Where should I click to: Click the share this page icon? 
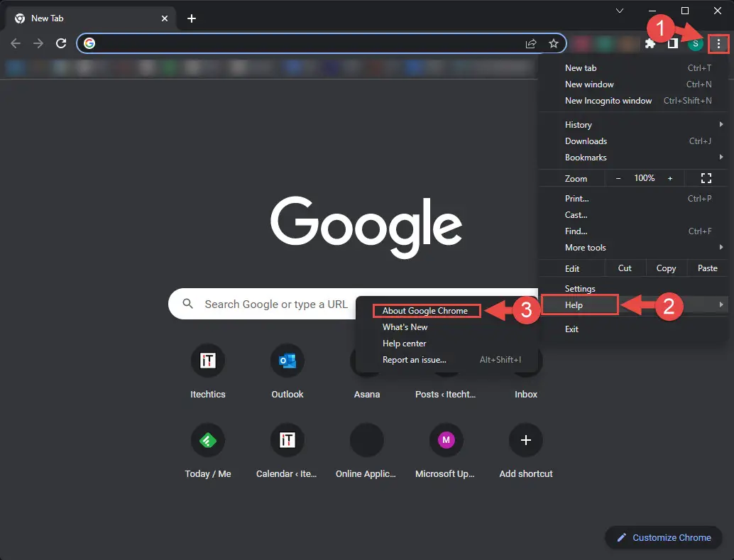[x=531, y=43]
